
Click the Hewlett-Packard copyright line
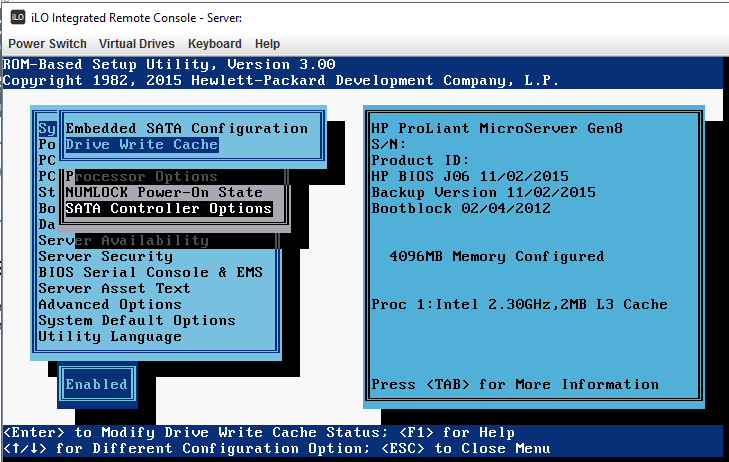(281, 80)
